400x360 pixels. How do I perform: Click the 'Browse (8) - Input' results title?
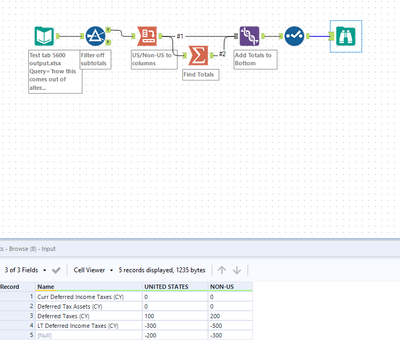(32, 249)
